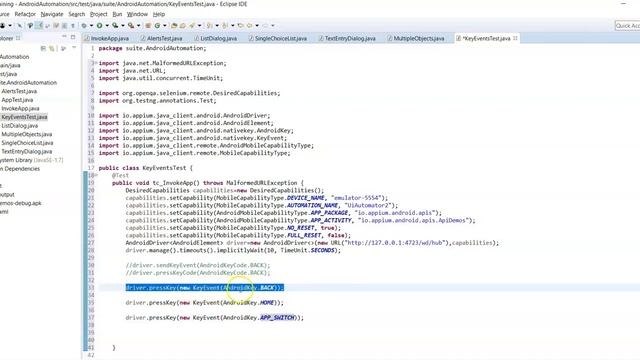Click the New Java Package icon
The height and width of the screenshot is (360, 640).
tap(148, 25)
